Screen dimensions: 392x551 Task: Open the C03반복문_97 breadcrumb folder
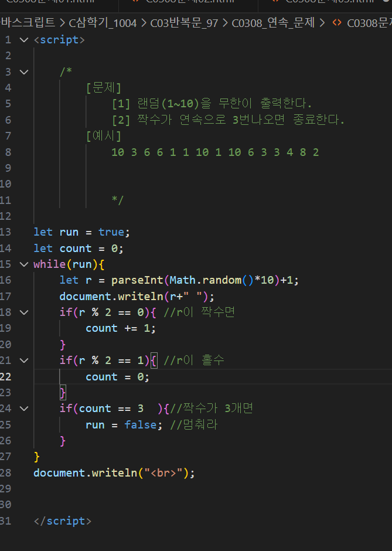[x=184, y=23]
